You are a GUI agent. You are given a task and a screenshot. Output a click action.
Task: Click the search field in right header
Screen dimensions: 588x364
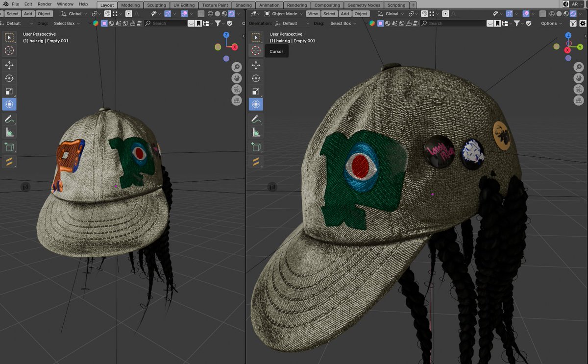[x=453, y=23]
